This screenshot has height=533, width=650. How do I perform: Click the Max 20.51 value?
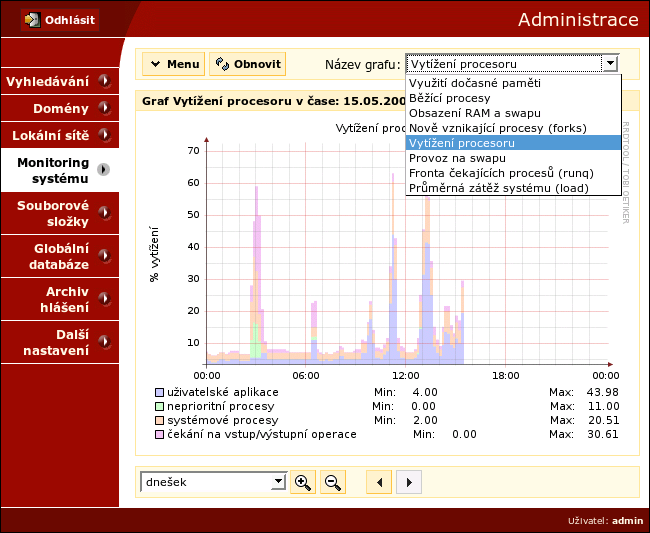[604, 420]
